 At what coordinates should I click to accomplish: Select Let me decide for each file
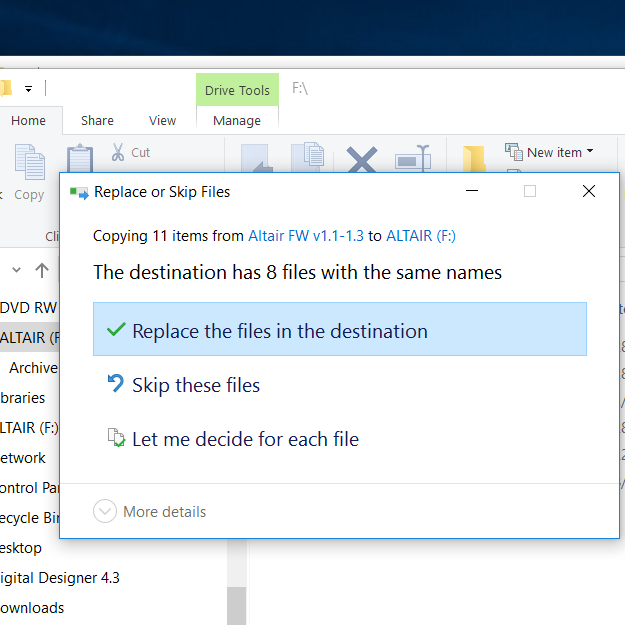tap(340, 439)
